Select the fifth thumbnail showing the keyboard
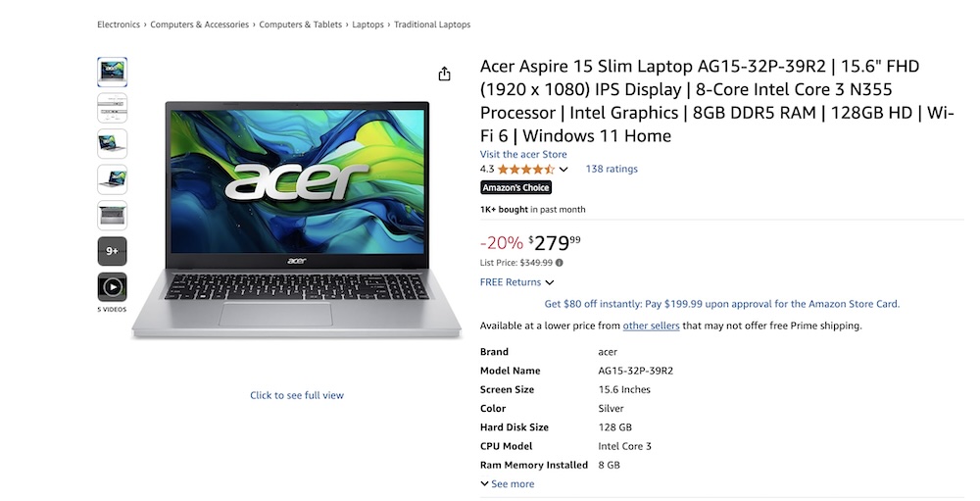980x501 pixels. 112,215
